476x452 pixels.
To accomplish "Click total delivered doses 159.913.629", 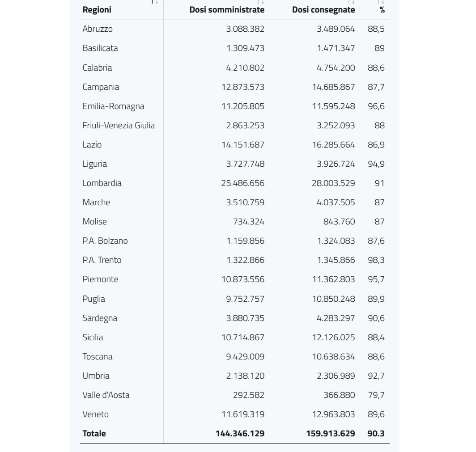I will (x=331, y=434).
